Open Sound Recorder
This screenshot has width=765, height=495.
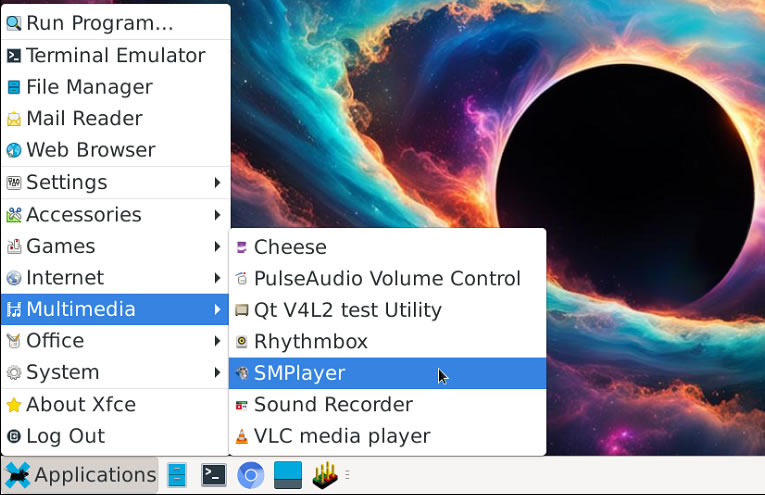click(332, 405)
